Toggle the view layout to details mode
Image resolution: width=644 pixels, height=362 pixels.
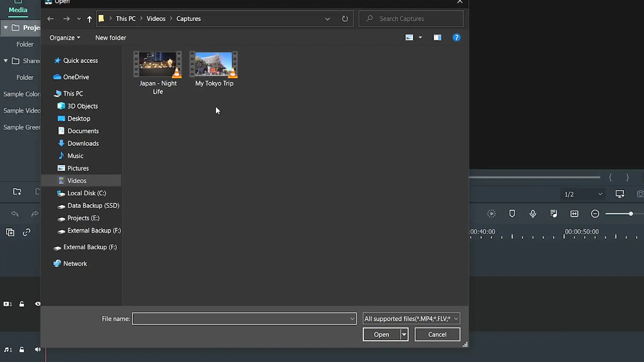419,38
